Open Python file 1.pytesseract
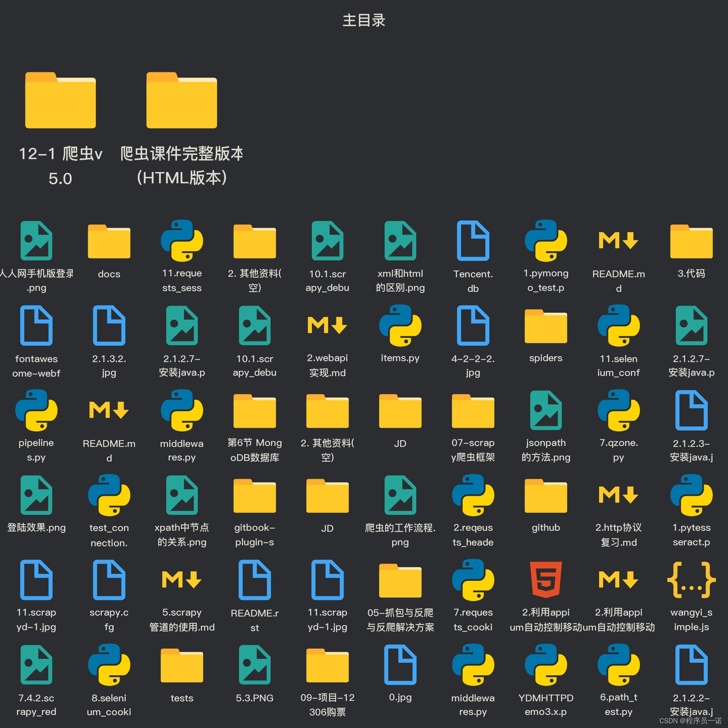Viewport: 728px width, 728px height. point(692,495)
